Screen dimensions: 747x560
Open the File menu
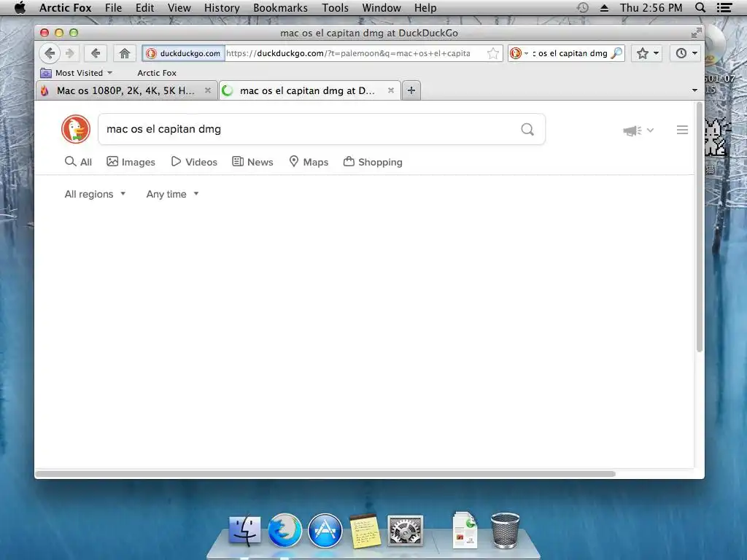pyautogui.click(x=113, y=7)
